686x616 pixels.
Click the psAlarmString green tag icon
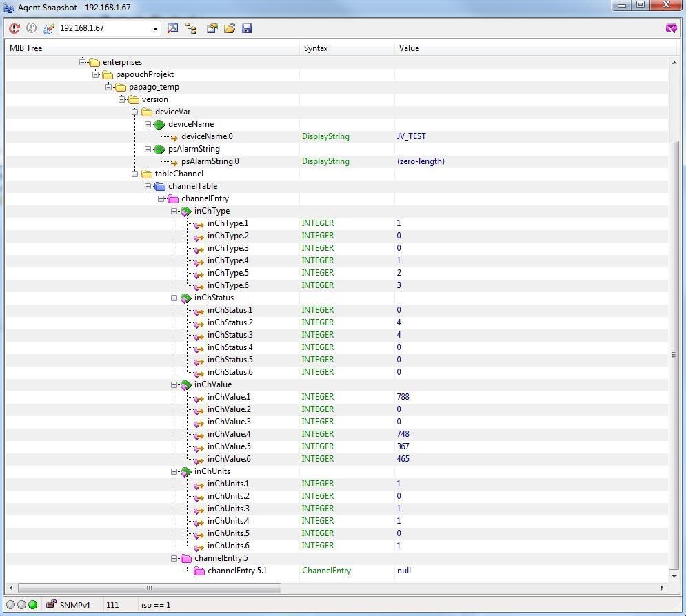tap(160, 149)
